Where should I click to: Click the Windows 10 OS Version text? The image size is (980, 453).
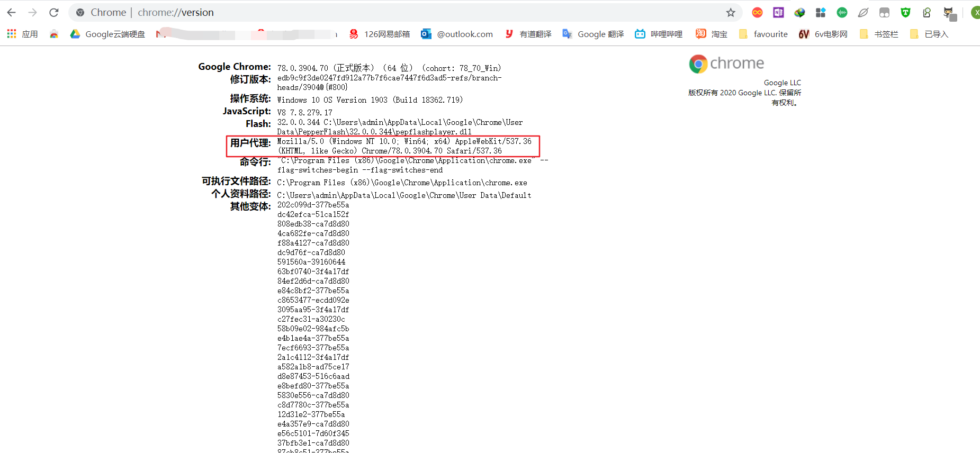(370, 100)
